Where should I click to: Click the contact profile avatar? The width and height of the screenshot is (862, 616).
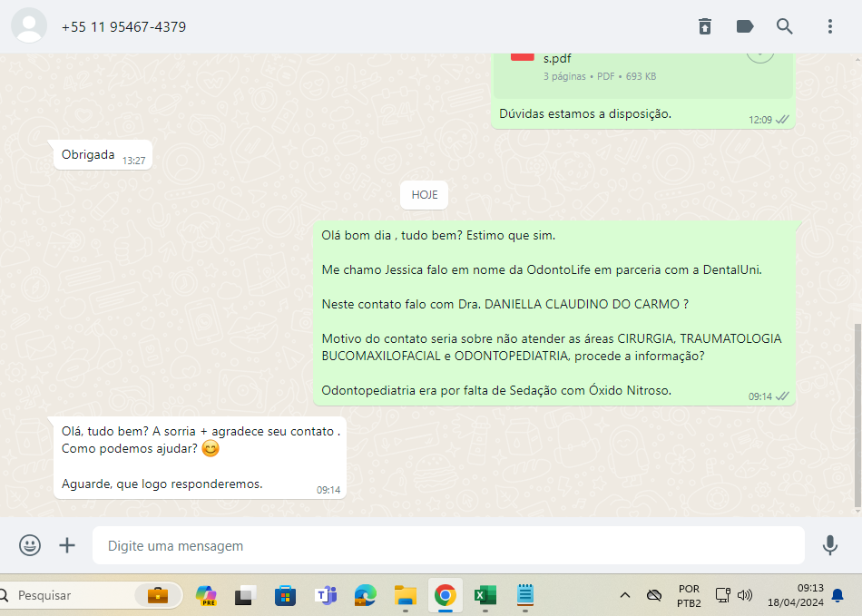point(29,26)
